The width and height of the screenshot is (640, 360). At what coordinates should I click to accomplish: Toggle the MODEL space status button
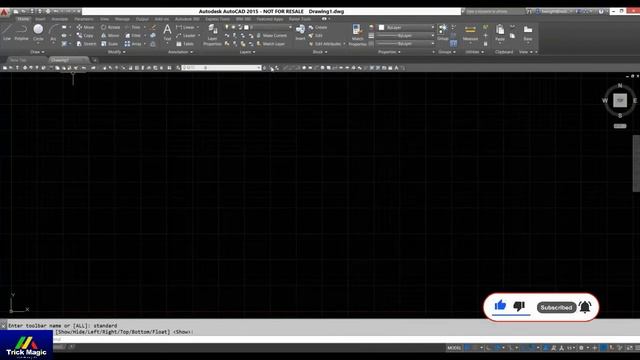tap(454, 348)
